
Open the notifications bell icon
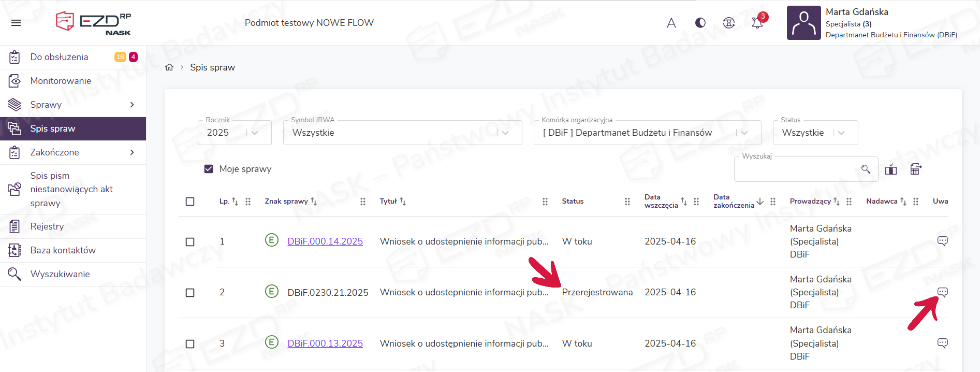pyautogui.click(x=757, y=23)
